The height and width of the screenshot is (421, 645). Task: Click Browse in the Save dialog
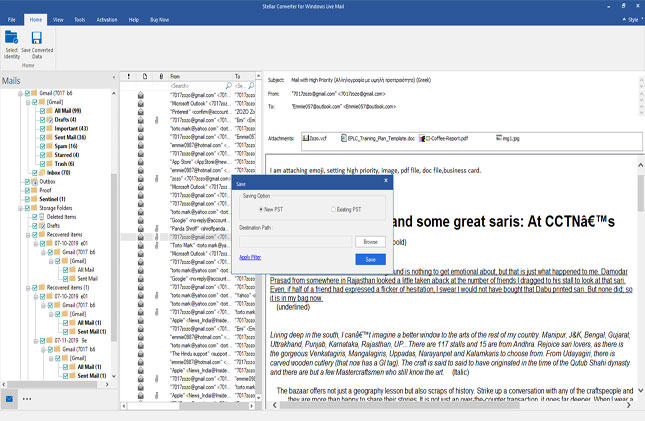point(370,242)
